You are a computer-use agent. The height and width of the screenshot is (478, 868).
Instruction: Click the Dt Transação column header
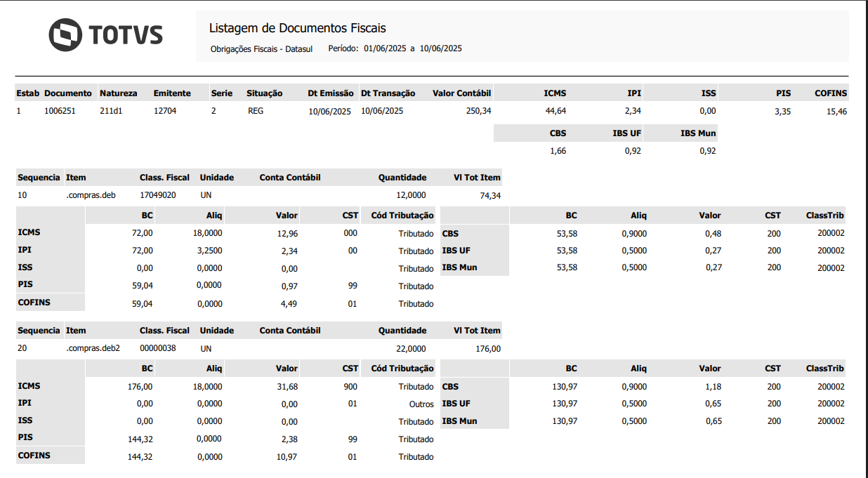click(388, 93)
